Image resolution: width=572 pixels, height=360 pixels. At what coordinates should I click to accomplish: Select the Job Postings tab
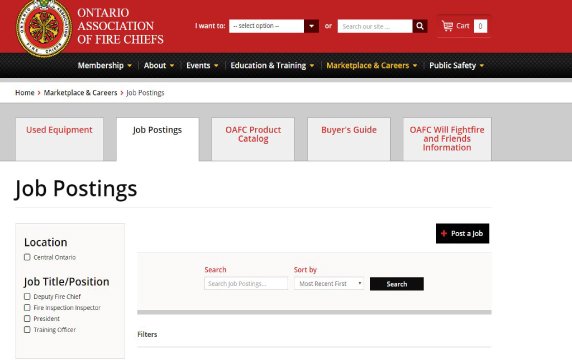[158, 139]
